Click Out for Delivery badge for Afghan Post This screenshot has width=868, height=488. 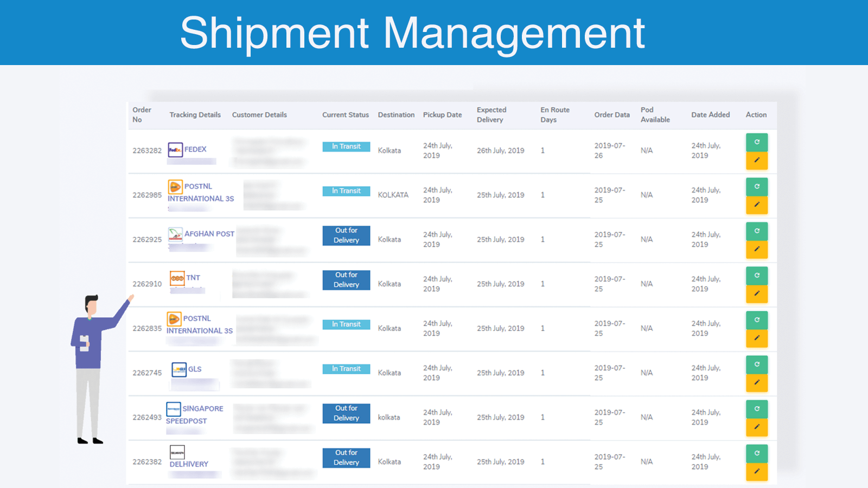346,235
